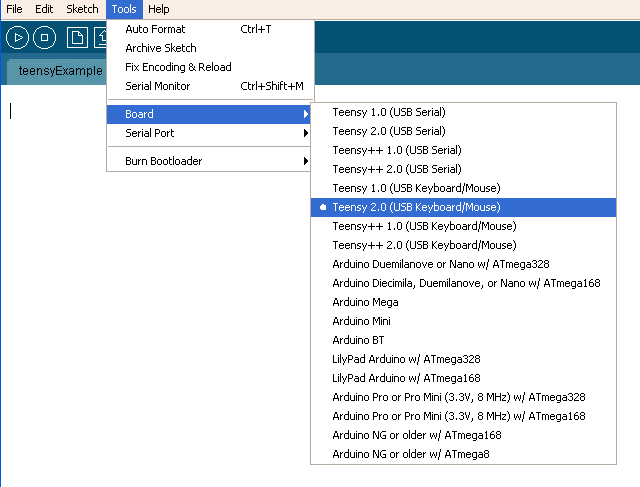Screen dimensions: 640x487
Task: Select board Teensy 1.0 (USB Serial)
Action: click(463, 112)
